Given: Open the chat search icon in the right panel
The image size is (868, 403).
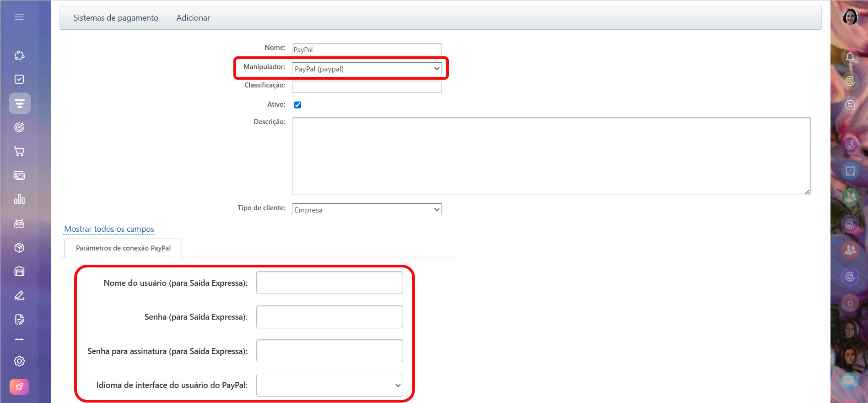Looking at the screenshot, I should tap(850, 105).
